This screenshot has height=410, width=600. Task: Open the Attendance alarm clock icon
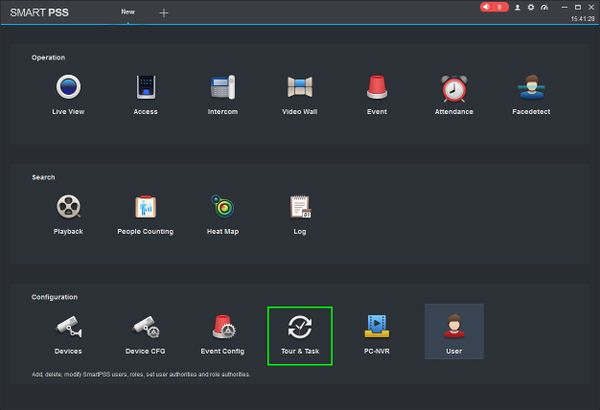[x=454, y=89]
